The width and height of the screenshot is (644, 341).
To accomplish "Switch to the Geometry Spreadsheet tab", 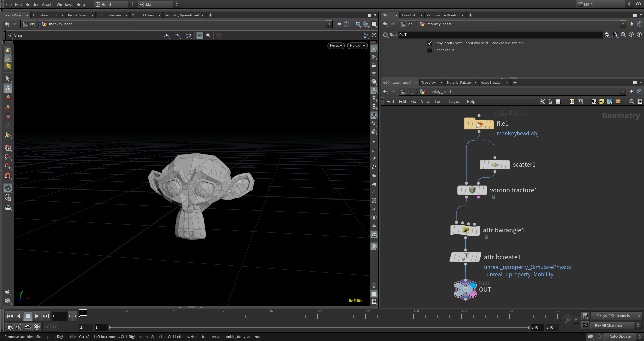I will (x=182, y=15).
